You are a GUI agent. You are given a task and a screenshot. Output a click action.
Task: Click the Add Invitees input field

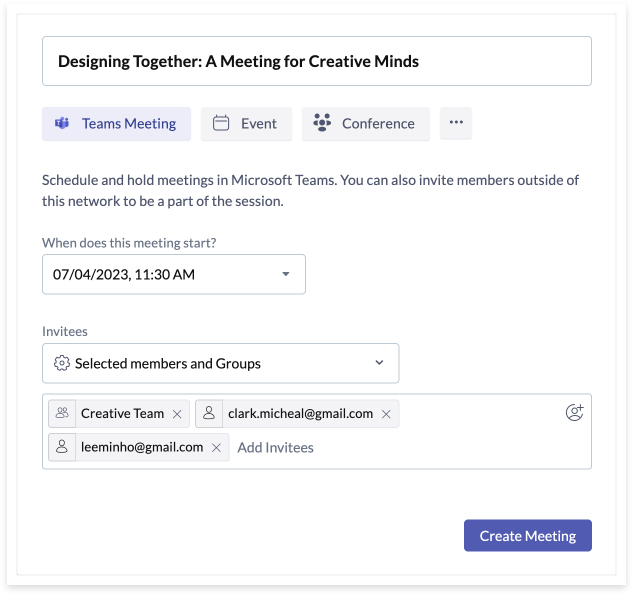pos(275,448)
